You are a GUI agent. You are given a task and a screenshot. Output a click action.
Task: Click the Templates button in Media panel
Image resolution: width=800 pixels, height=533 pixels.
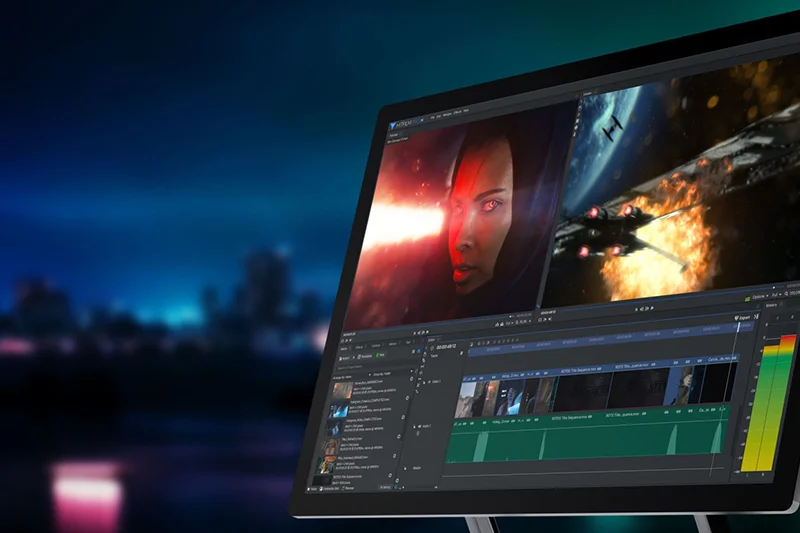[x=364, y=356]
